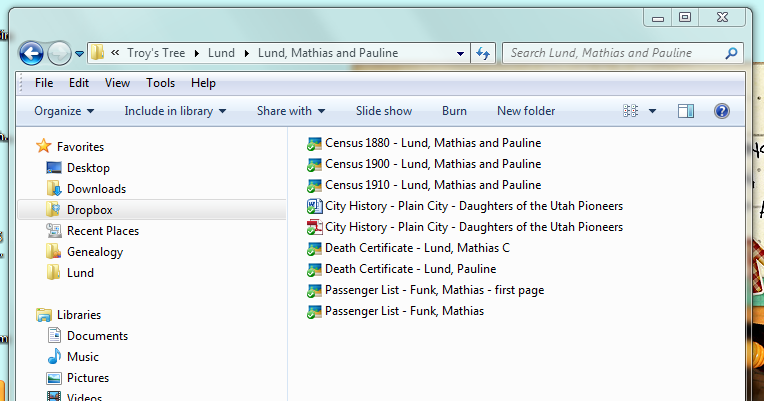The width and height of the screenshot is (764, 401).
Task: Click the New folder button
Action: click(526, 111)
